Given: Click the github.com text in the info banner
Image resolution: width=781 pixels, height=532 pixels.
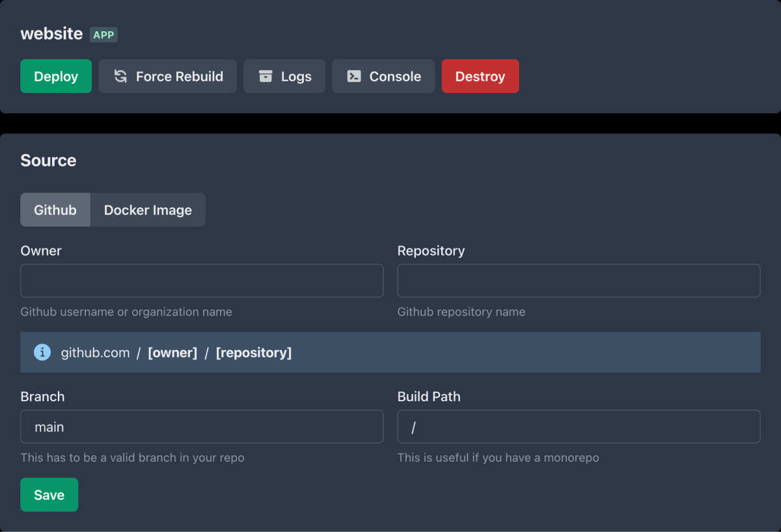Looking at the screenshot, I should click(96, 352).
